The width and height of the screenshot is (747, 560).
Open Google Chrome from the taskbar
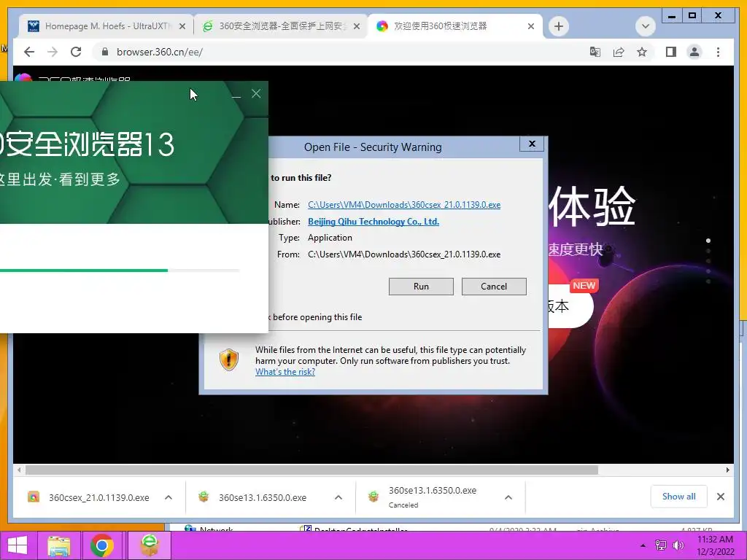(102, 545)
